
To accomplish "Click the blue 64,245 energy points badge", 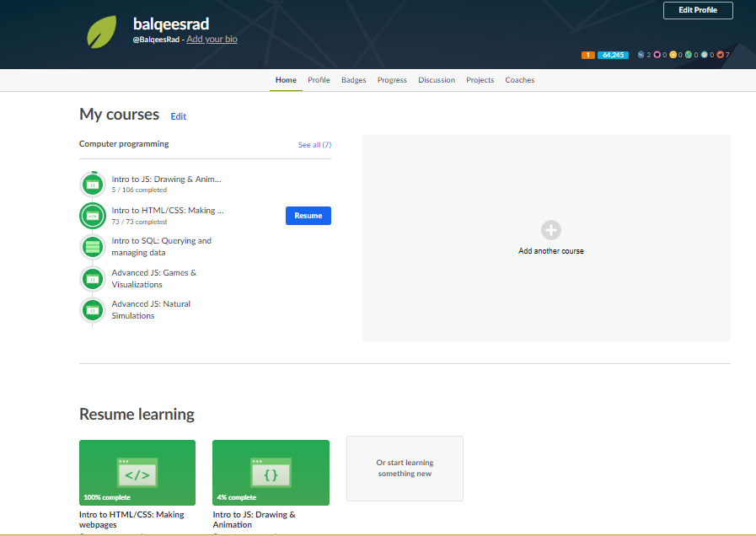I will 613,55.
